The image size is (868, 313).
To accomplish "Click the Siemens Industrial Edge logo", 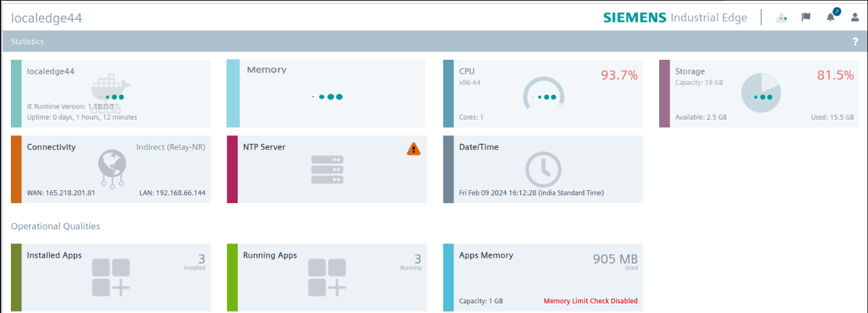I will pos(675,17).
